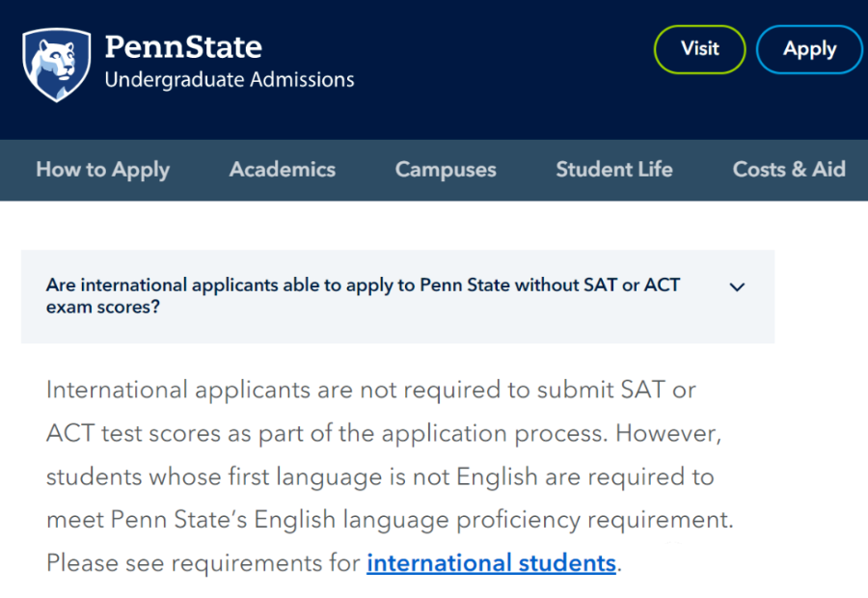Click the 'Please see requirements for' text
The height and width of the screenshot is (598, 868).
click(x=203, y=563)
